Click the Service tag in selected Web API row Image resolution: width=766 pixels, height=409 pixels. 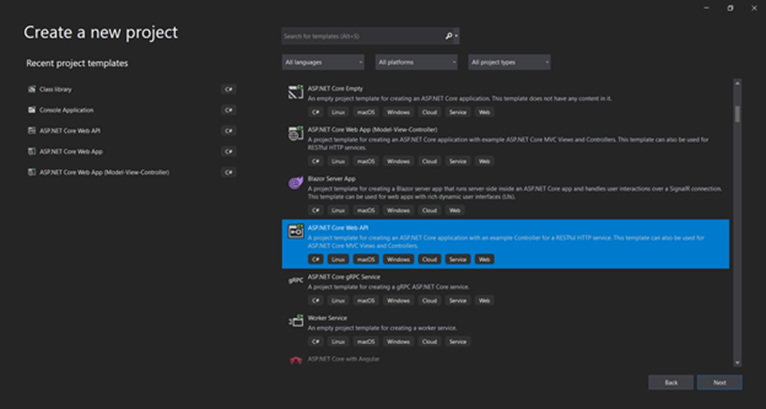(458, 259)
